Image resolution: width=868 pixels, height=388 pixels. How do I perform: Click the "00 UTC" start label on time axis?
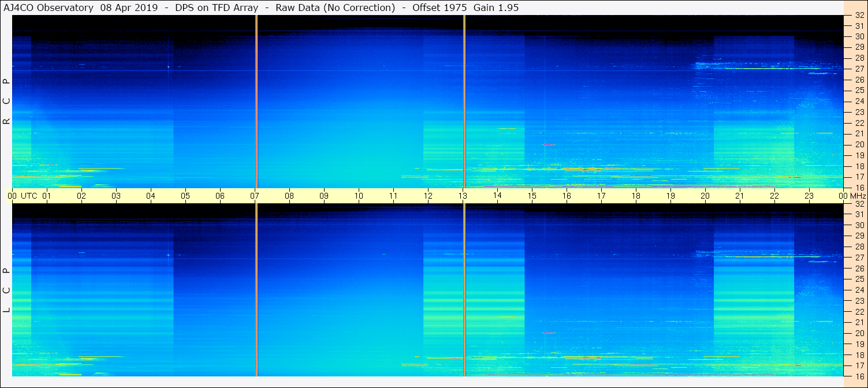(23, 196)
